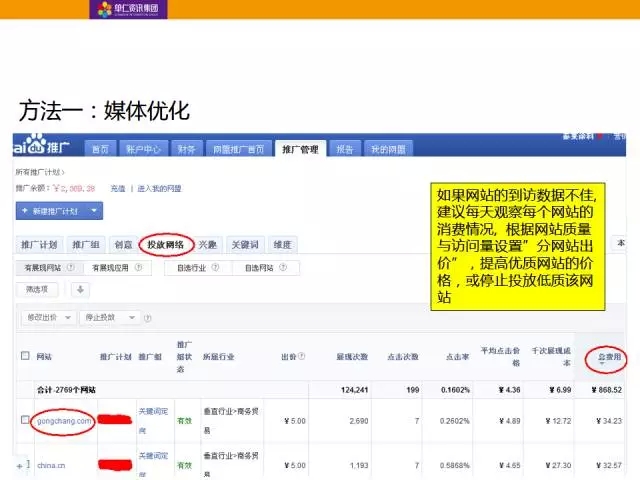This screenshot has width=640, height=480.
Task: Click the 筛选项 button
Action: [x=37, y=289]
